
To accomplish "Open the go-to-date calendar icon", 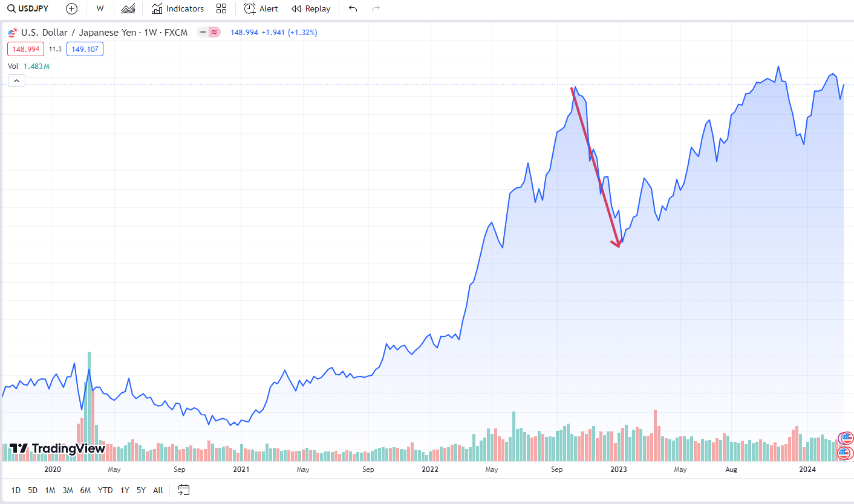I will pos(184,490).
